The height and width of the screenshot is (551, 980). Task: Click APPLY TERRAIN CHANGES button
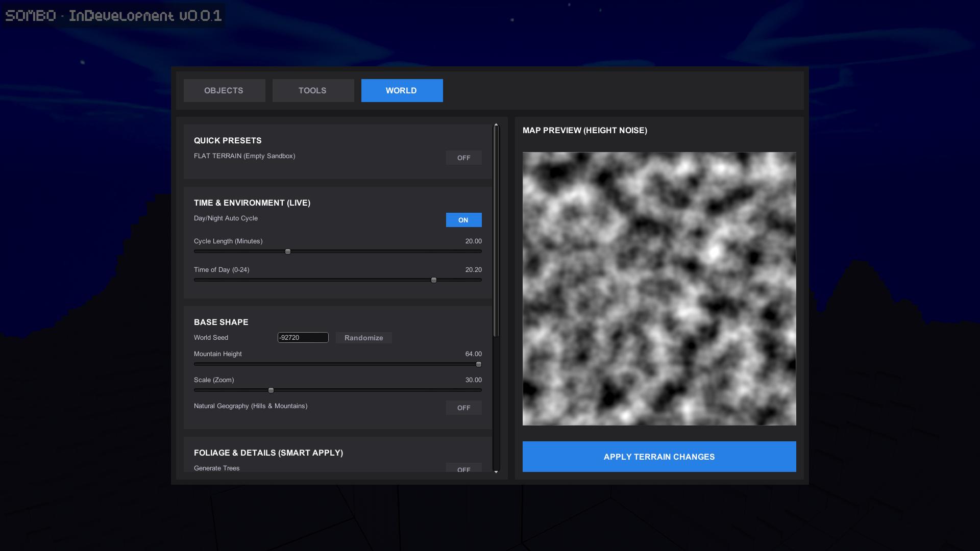pos(659,457)
